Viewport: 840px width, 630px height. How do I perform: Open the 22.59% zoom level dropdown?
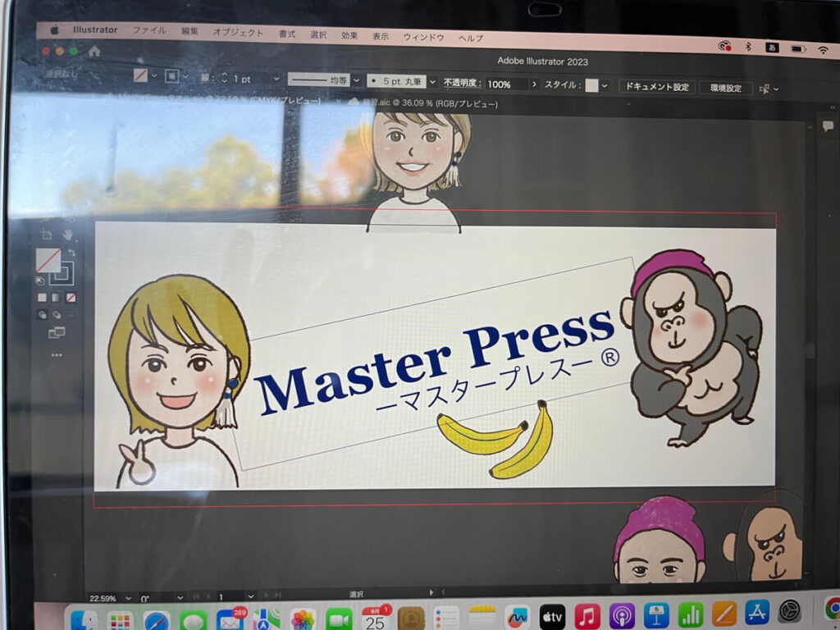(128, 598)
